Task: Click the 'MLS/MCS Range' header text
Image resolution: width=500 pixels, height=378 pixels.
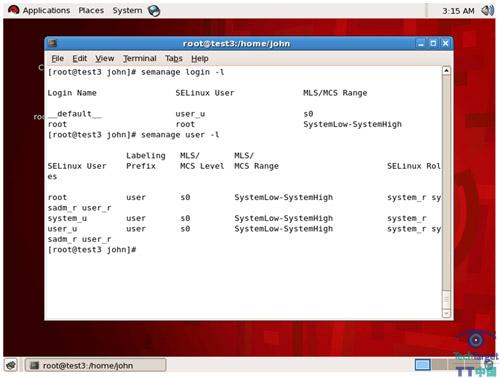Action: pyautogui.click(x=335, y=93)
